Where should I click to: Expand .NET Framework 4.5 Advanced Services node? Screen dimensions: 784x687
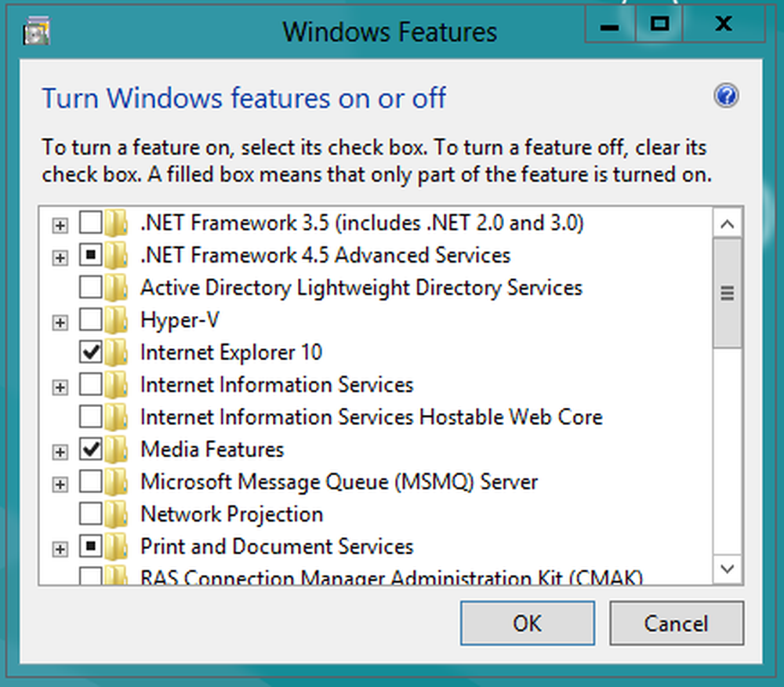(60, 257)
